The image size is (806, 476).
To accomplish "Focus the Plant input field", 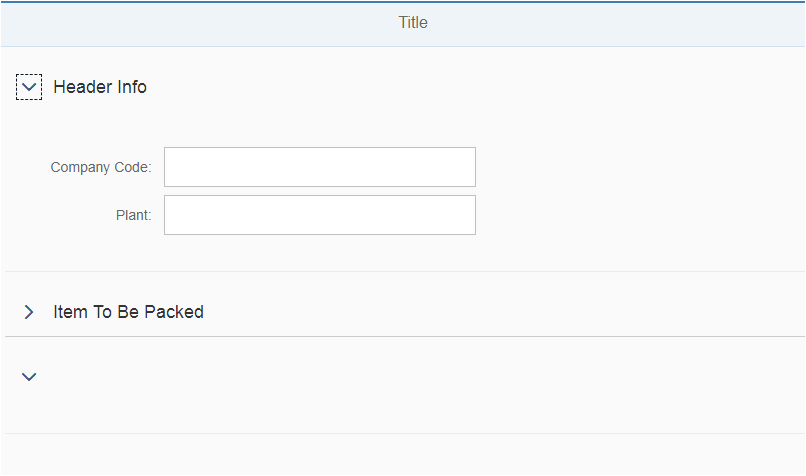I will 320,215.
